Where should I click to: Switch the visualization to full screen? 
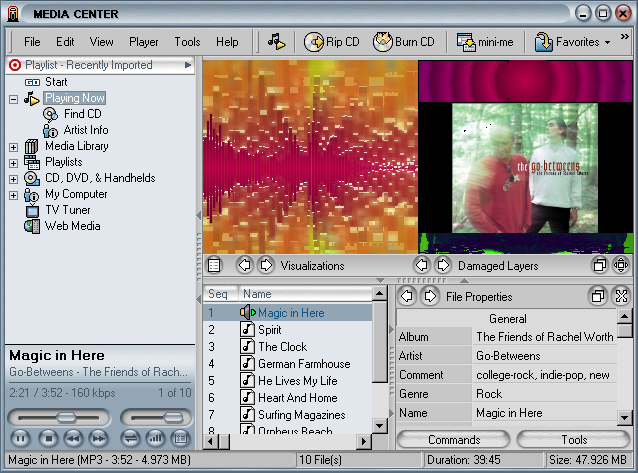pos(621,265)
